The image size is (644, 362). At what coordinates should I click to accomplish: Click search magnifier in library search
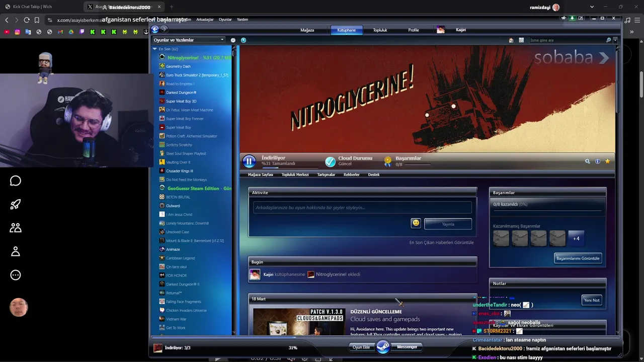coord(608,40)
